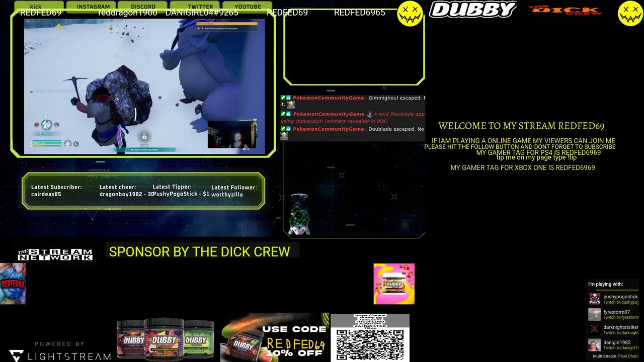Click the 'I'm playing with:' heading
Image resolution: width=644 pixels, height=362 pixels.
click(x=605, y=284)
